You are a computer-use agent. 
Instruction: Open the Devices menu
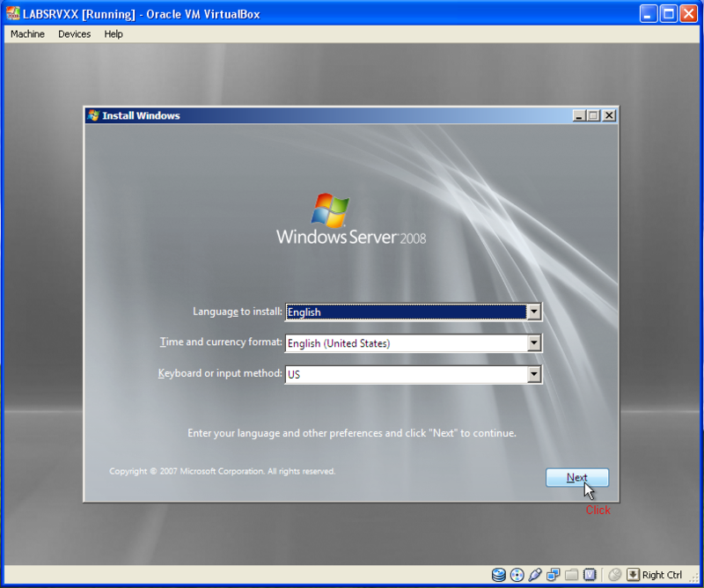point(74,34)
